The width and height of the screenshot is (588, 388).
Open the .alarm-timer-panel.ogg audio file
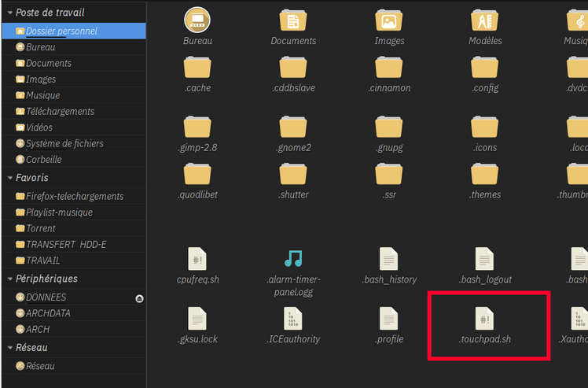click(x=293, y=258)
